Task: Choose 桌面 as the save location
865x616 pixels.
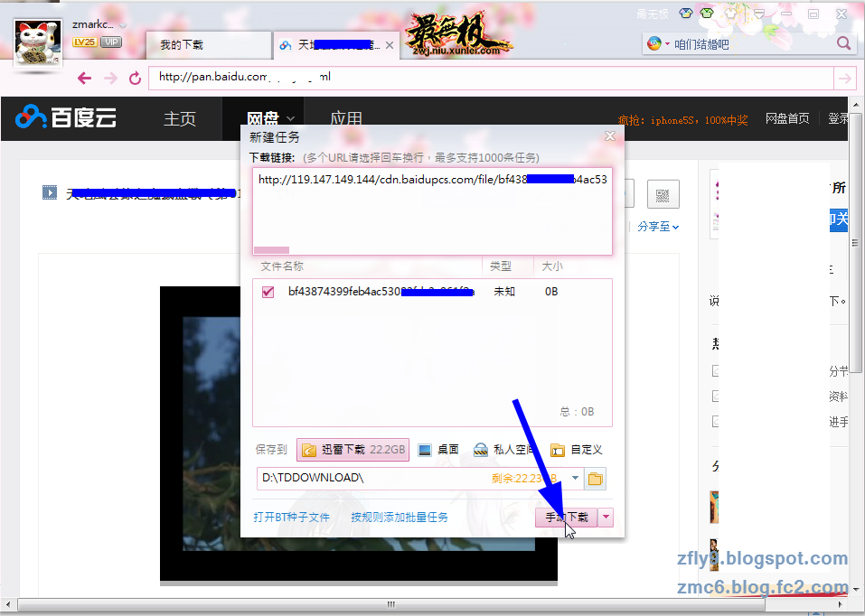Action: coord(438,450)
